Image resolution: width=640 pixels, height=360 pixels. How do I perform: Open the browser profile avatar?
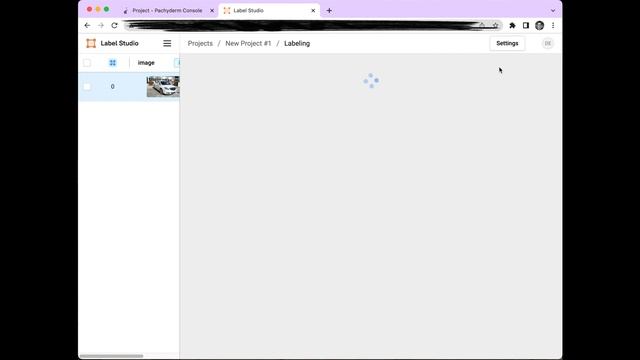pos(540,25)
